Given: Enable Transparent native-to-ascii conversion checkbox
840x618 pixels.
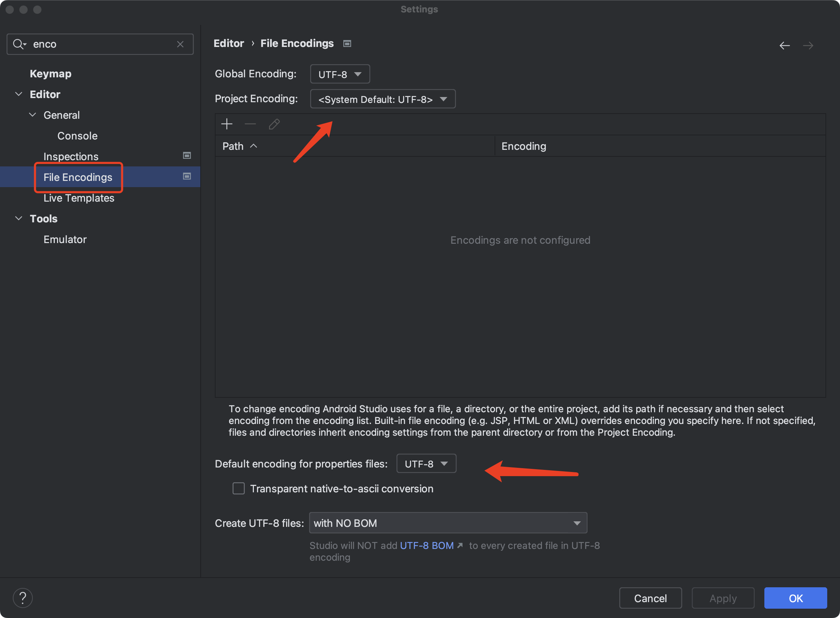Looking at the screenshot, I should coord(239,488).
